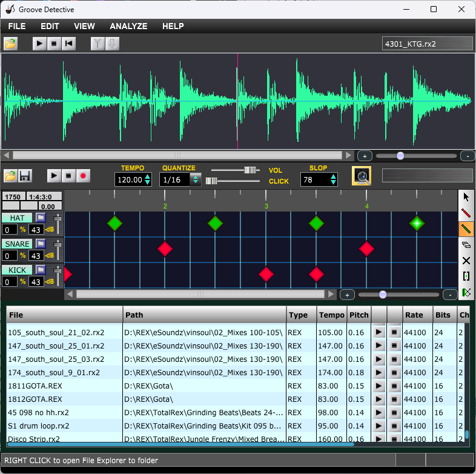The height and width of the screenshot is (474, 476).
Task: Select the arrow pointer tool
Action: 466,197
